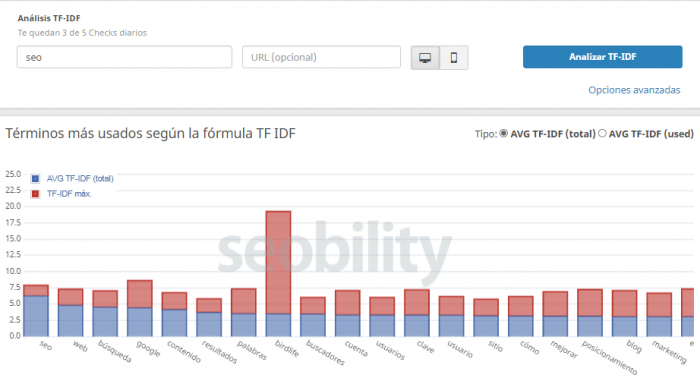Click the 'cómo' axis label
Image resolution: width=700 pixels, height=381 pixels.
[529, 347]
